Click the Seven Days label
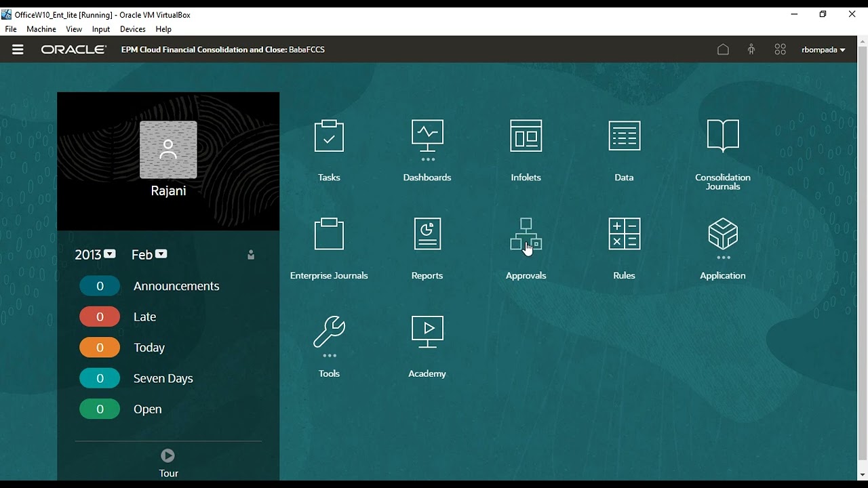Image resolution: width=868 pixels, height=488 pixels. [163, 378]
